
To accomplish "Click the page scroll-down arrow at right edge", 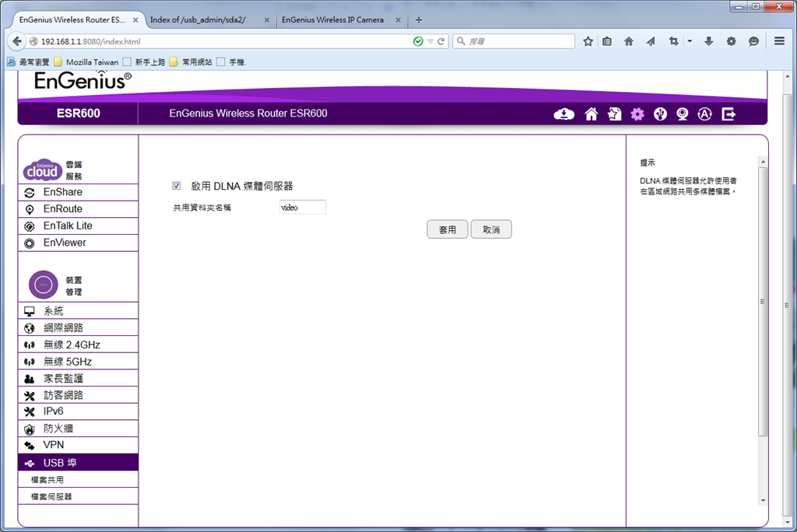I will coord(788,522).
